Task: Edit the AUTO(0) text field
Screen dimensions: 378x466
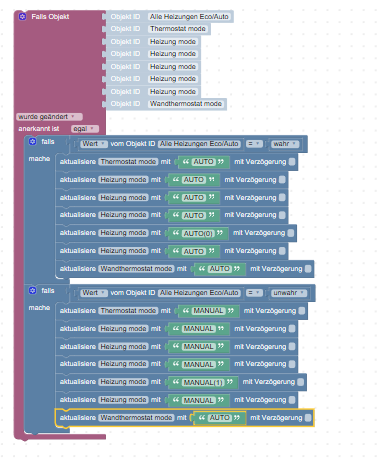Action: tap(198, 233)
